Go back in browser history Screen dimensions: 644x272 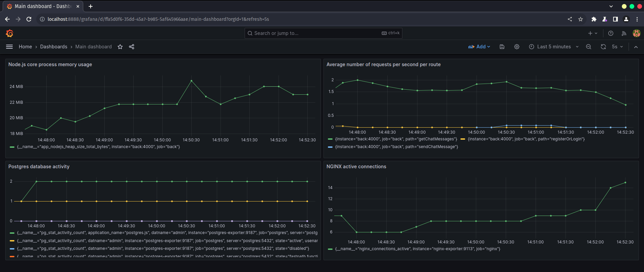tap(7, 19)
